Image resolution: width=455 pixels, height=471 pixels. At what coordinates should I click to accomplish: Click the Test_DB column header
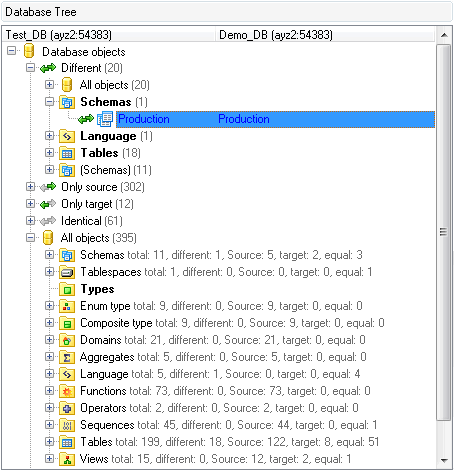click(109, 35)
